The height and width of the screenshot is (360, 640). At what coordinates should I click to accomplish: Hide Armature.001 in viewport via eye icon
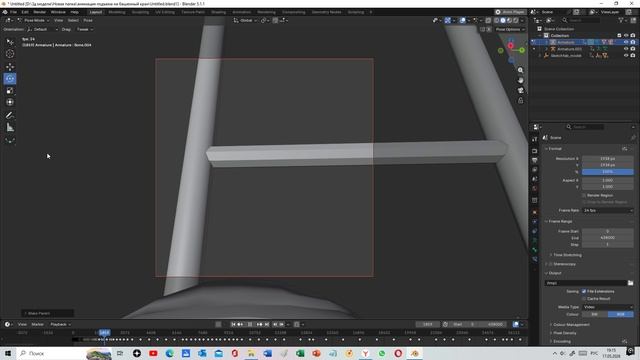[626, 49]
